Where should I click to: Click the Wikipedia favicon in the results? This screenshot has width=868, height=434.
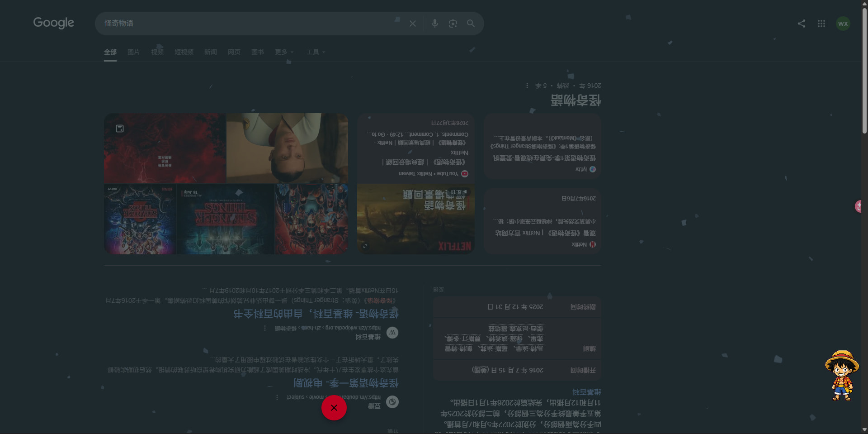click(392, 333)
